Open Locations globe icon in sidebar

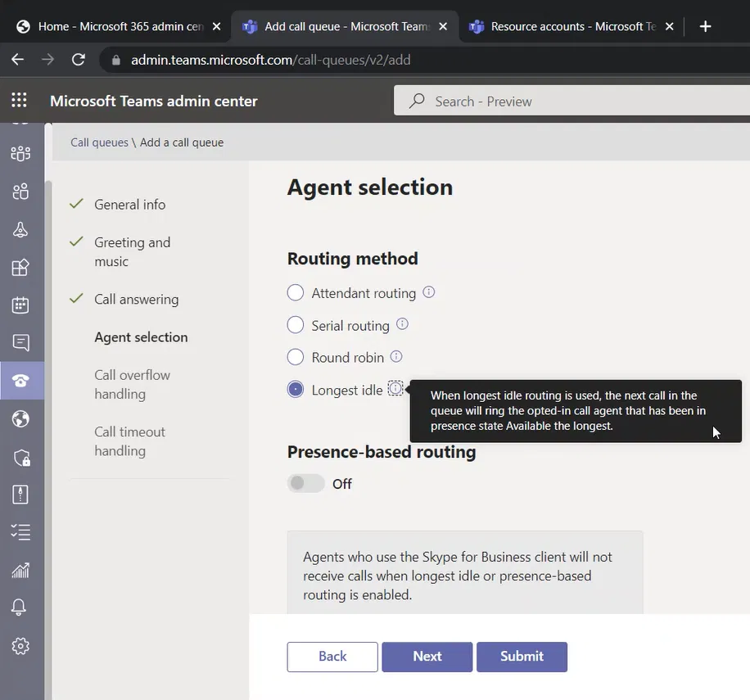coord(21,419)
